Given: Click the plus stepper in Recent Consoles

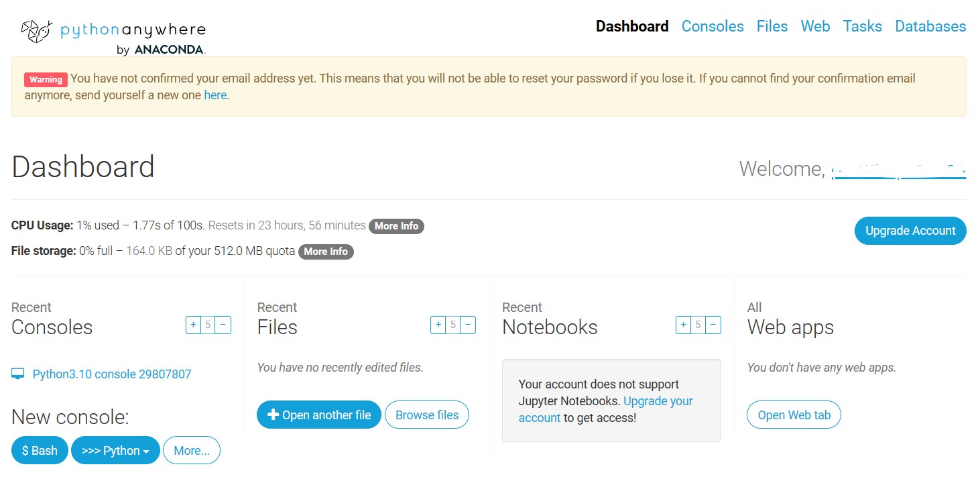Looking at the screenshot, I should point(193,325).
